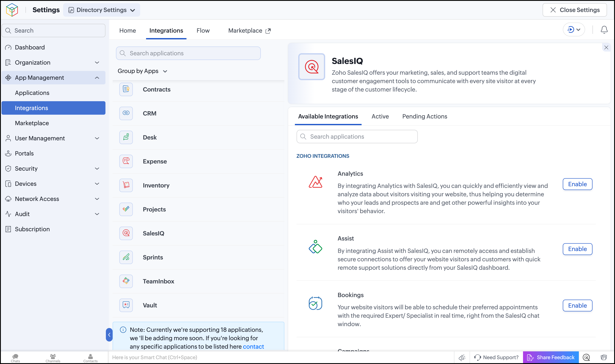Pick the Inventory app icon
The image size is (615, 364).
(126, 185)
